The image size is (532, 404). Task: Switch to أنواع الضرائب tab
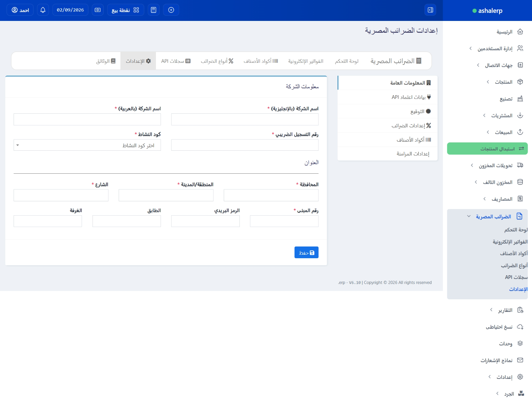pyautogui.click(x=217, y=61)
